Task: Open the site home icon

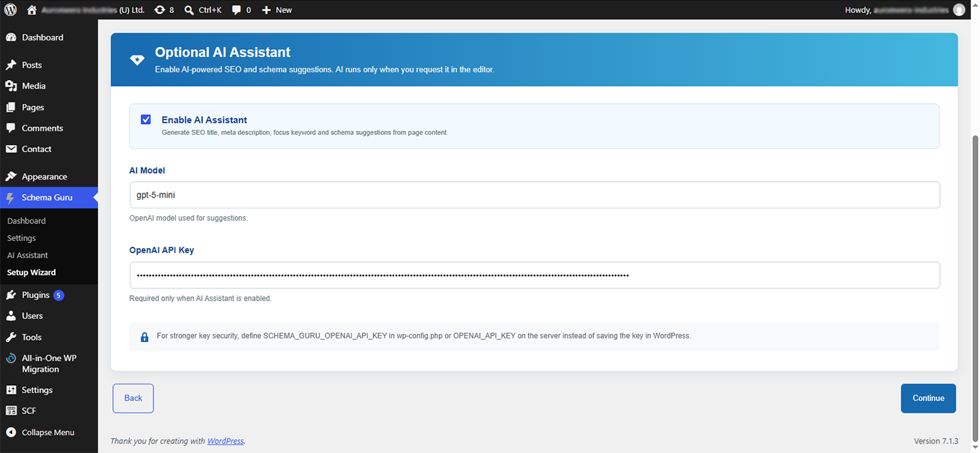Action: (x=32, y=10)
